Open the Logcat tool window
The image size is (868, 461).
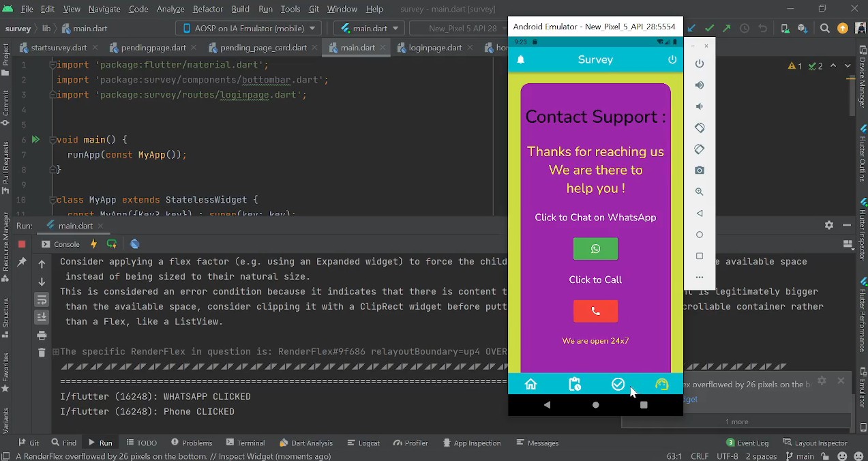tap(362, 443)
